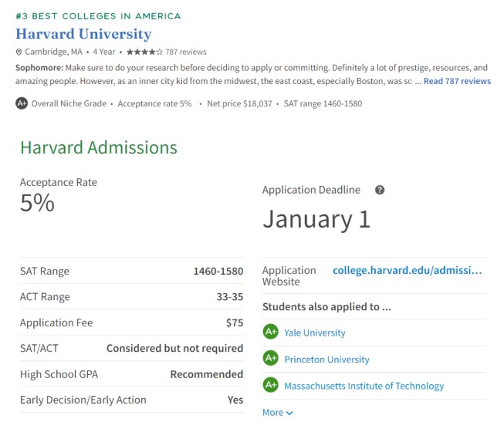Click the Students also applied to heading
The height and width of the screenshot is (429, 504).
tap(326, 306)
